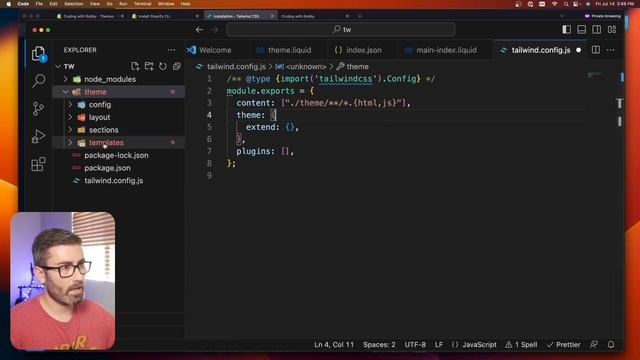640x360 pixels.
Task: Toggle the bottom panel layout icon
Action: (x=582, y=29)
